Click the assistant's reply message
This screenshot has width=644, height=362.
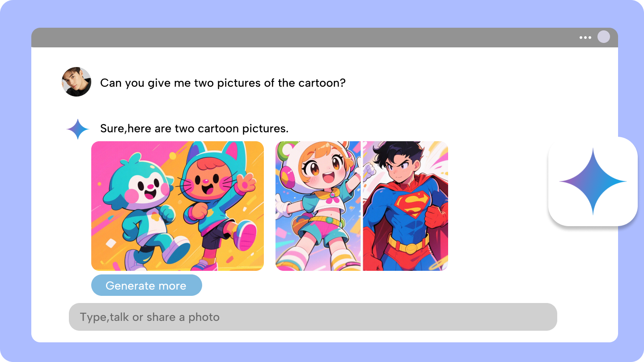195,129
